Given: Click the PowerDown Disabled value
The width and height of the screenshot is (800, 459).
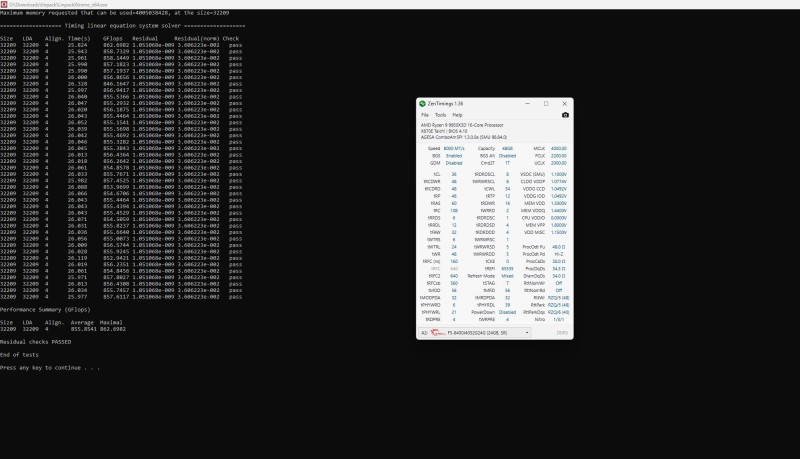Looking at the screenshot, I should pyautogui.click(x=507, y=312).
